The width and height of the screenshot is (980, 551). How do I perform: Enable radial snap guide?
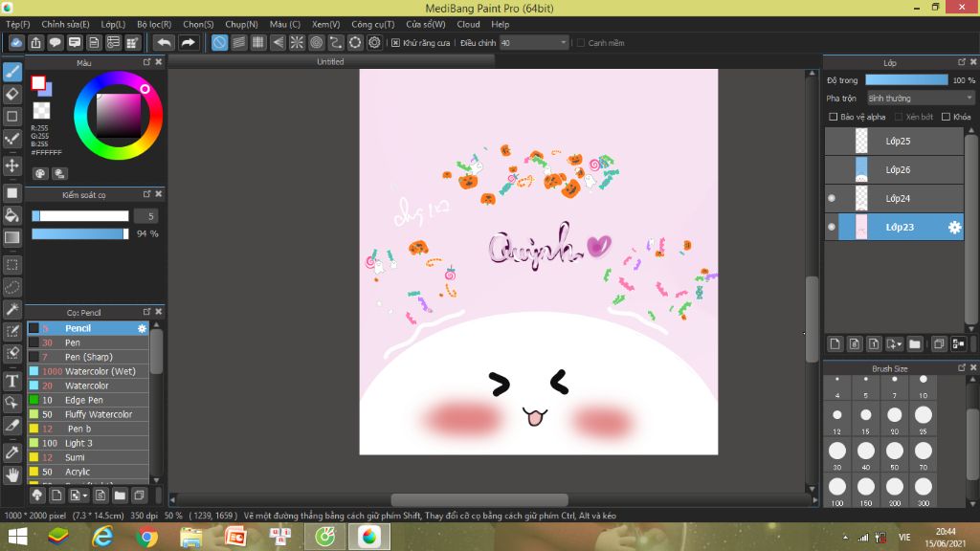(297, 42)
